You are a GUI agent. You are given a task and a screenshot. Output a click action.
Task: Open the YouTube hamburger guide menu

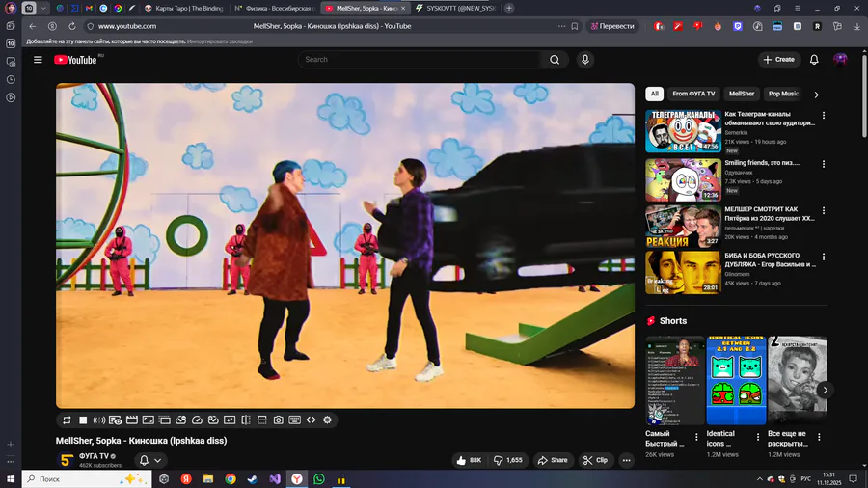pyautogui.click(x=38, y=60)
